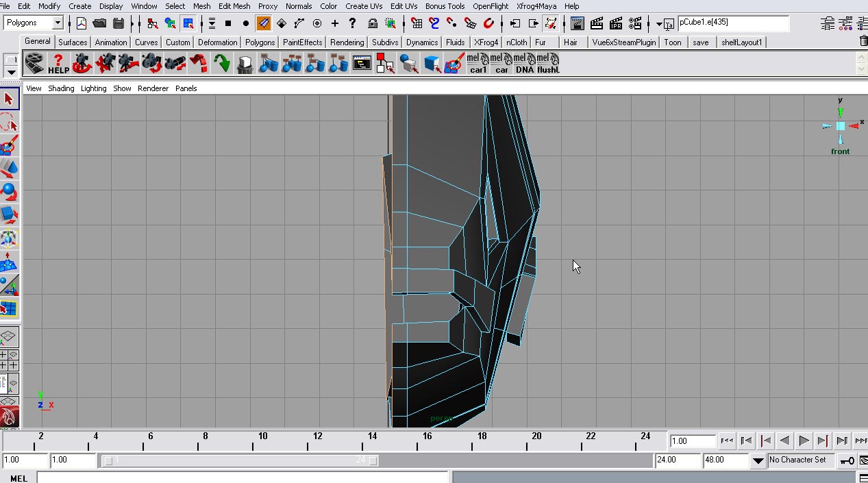Click the green curved arrow shelf icon
This screenshot has width=868, height=483.
click(221, 64)
